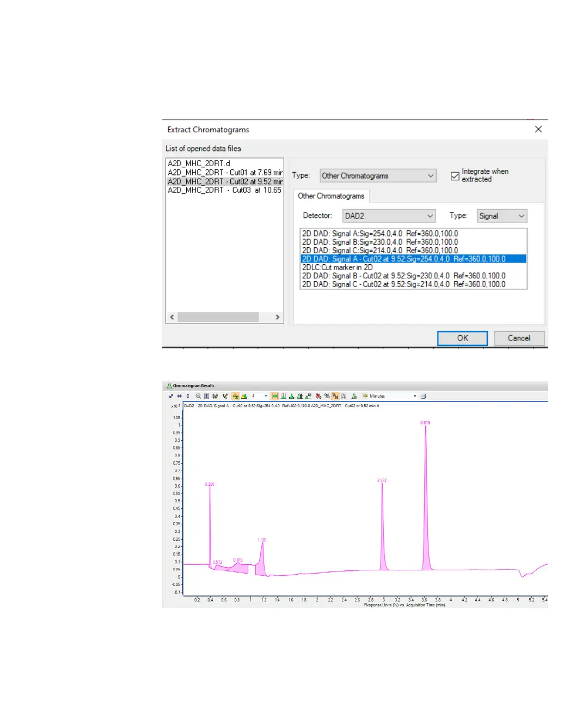Open the Detector dropdown showing DAD2

click(x=389, y=216)
